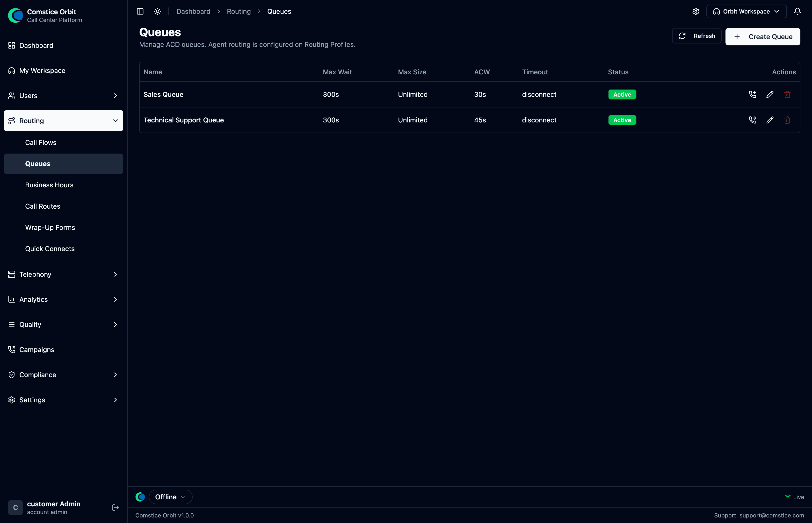
Task: Expand the Compliance section chevron
Action: pos(115,375)
